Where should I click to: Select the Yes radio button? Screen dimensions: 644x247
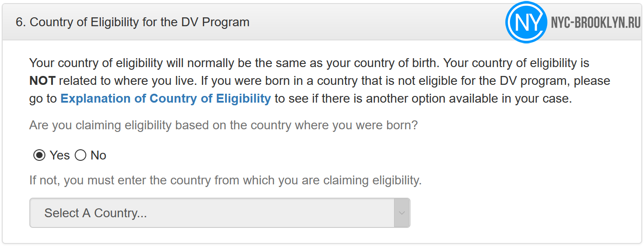(40, 155)
